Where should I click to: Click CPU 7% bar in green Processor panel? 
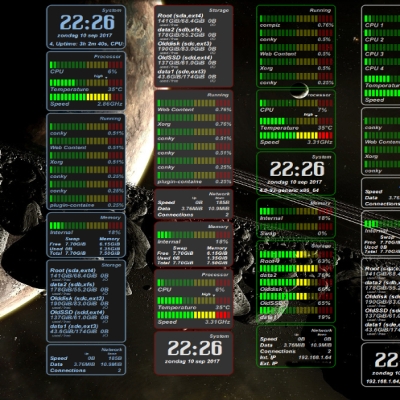tap(296, 103)
